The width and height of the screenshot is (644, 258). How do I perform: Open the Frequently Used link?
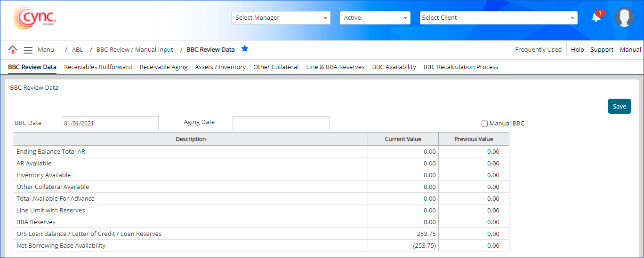pyautogui.click(x=538, y=50)
